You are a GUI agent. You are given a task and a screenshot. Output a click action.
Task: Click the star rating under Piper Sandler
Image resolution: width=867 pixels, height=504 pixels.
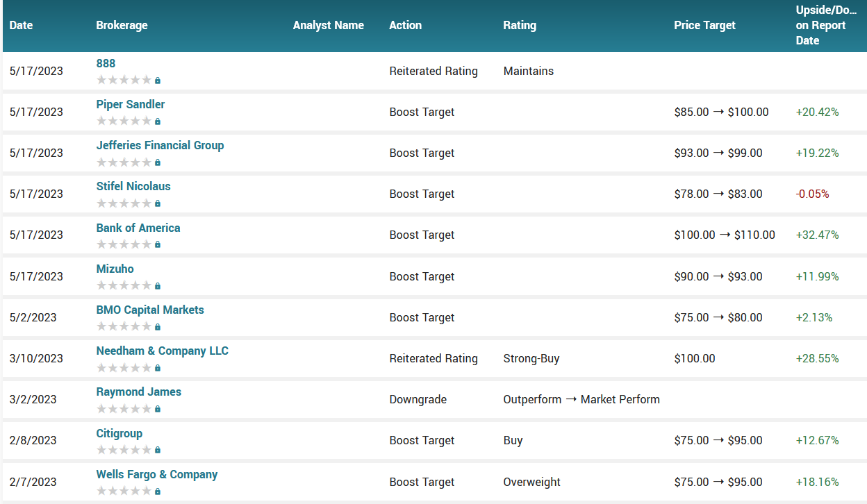click(x=124, y=121)
